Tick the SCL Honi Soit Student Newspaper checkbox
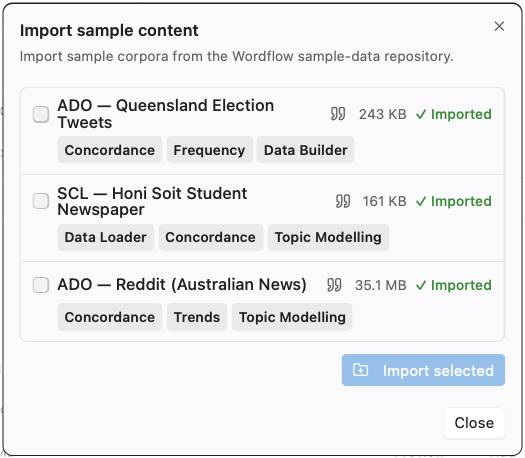Image resolution: width=525 pixels, height=458 pixels. pos(41,201)
